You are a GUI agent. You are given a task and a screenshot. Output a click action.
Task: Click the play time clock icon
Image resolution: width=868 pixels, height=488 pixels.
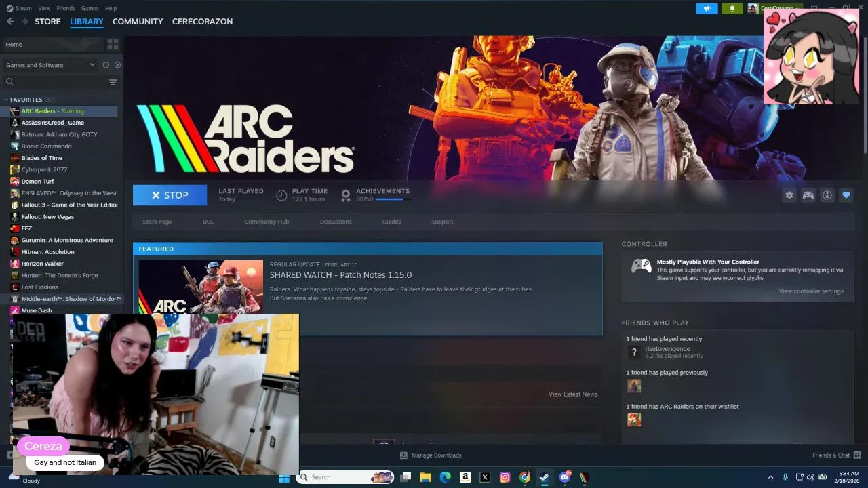(x=281, y=195)
